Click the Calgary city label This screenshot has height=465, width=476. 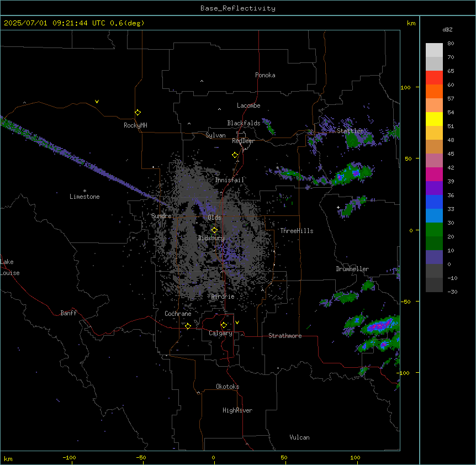coord(221,333)
